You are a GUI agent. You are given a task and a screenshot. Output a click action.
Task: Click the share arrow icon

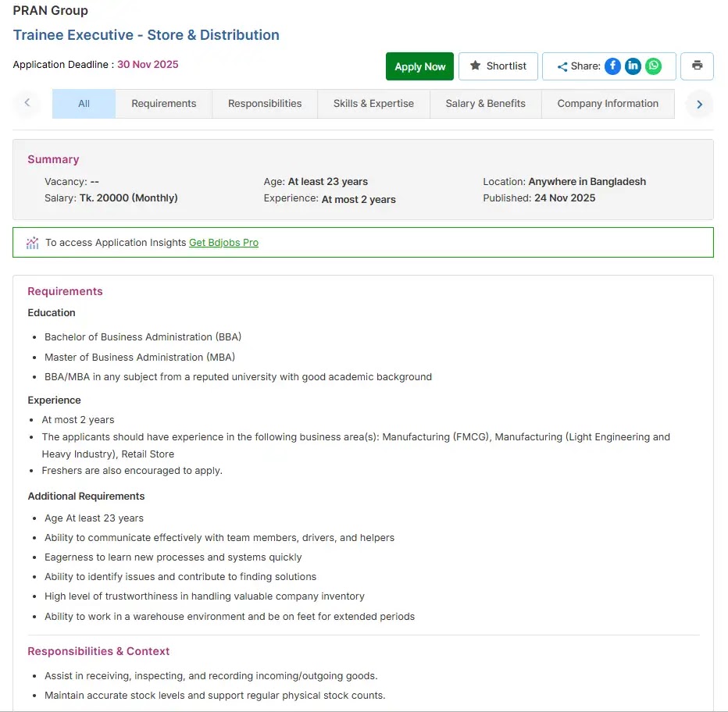(562, 67)
